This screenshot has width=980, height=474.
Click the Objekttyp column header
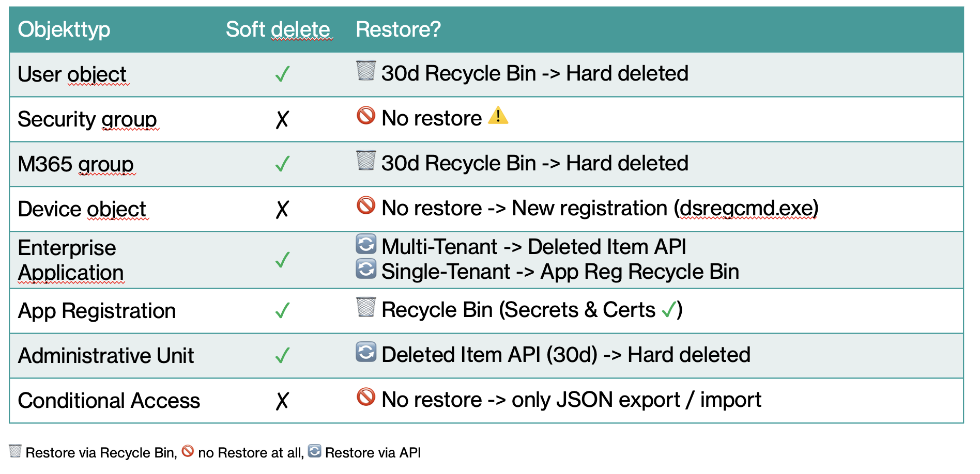64,29
